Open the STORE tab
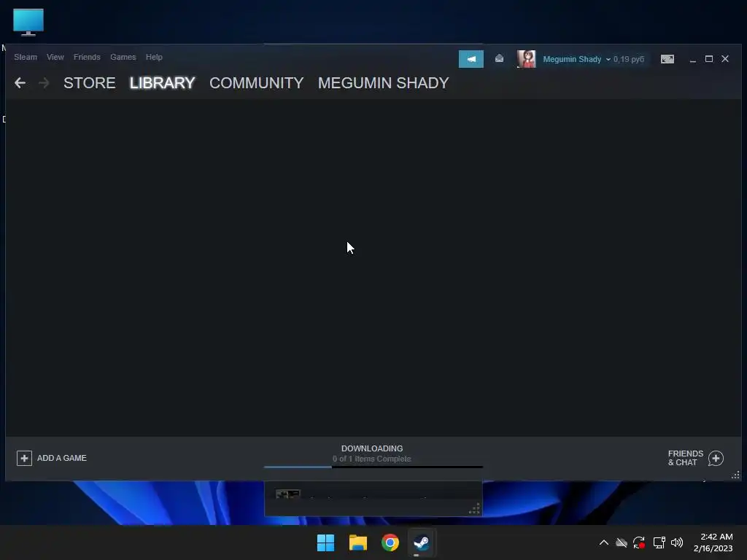Viewport: 747px width, 560px height. pos(90,83)
